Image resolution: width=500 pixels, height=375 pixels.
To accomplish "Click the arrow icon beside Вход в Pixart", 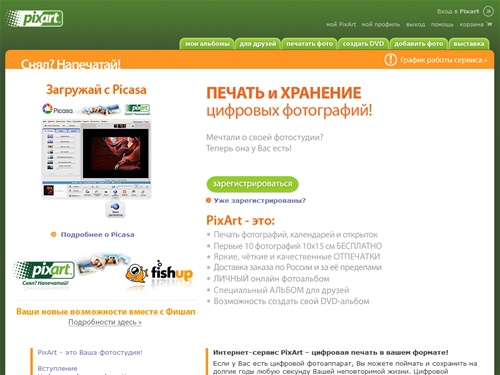I will click(488, 11).
